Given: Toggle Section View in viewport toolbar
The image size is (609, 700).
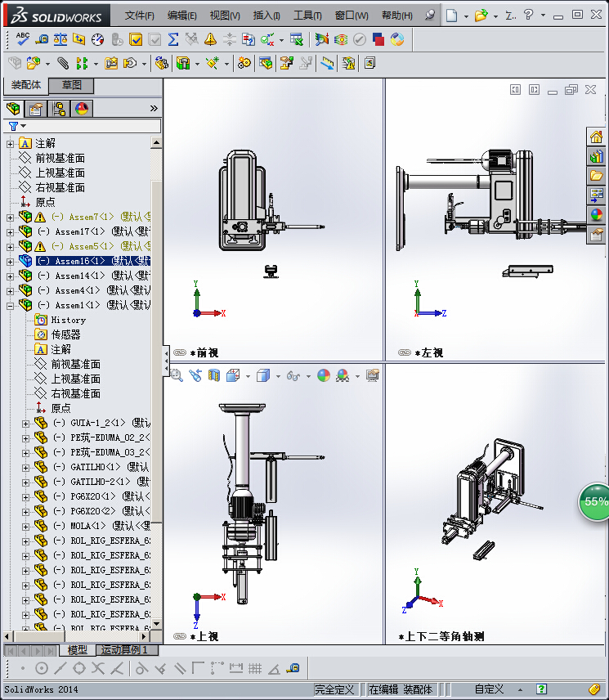Looking at the screenshot, I should 214,375.
